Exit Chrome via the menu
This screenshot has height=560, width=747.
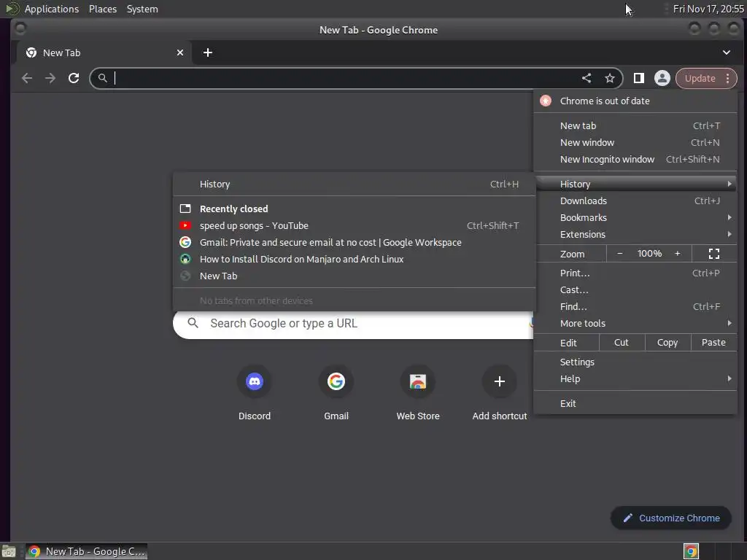coord(635,403)
